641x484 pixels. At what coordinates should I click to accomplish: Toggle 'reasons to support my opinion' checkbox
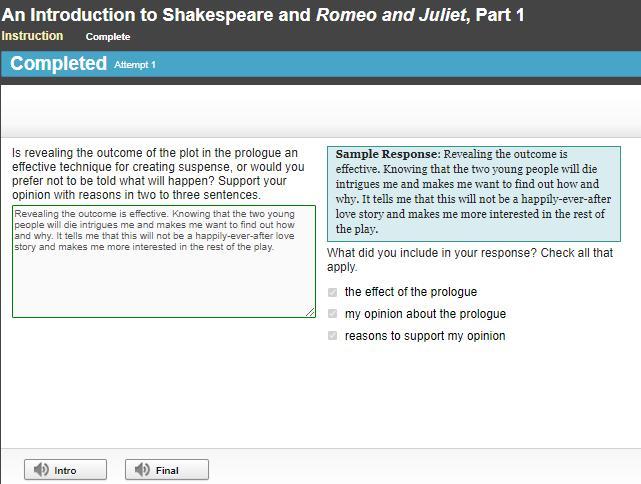[x=332, y=336]
